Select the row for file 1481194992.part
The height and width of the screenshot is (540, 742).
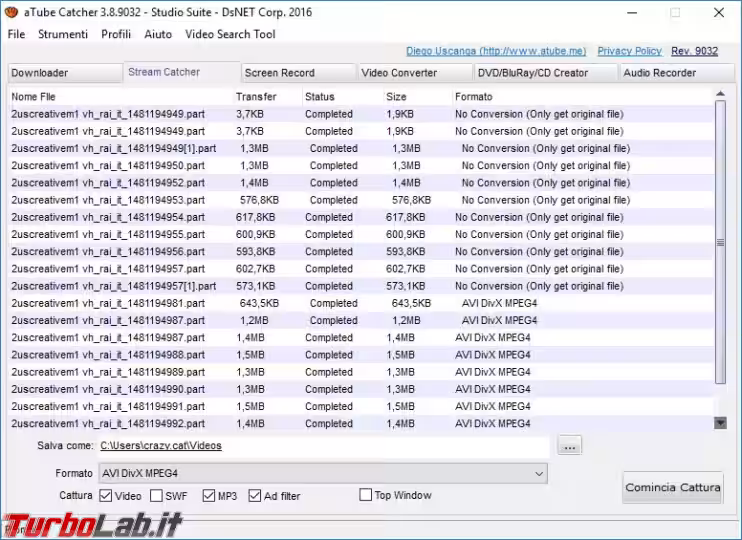pyautogui.click(x=361, y=424)
